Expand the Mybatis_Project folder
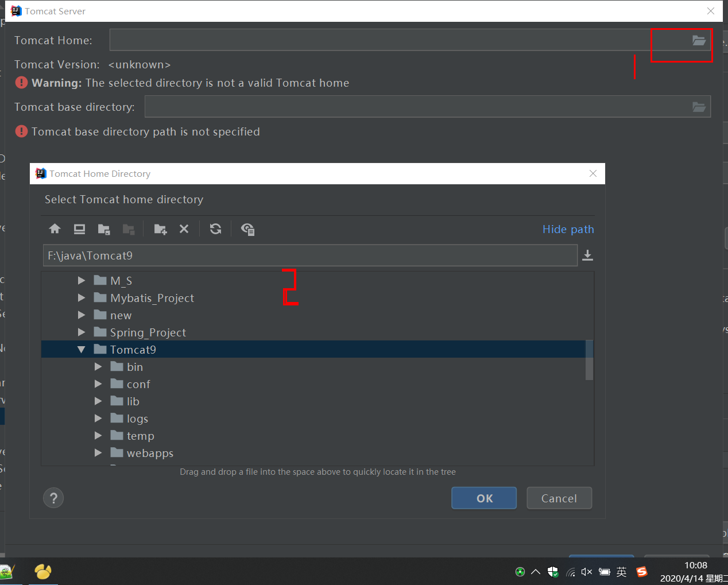 click(82, 297)
